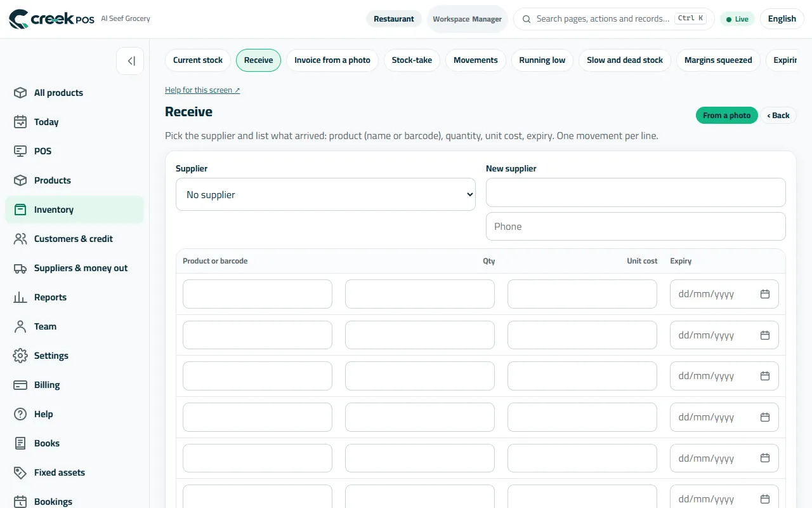Open the English language selector
Viewport: 812px width, 508px height.
(x=782, y=19)
